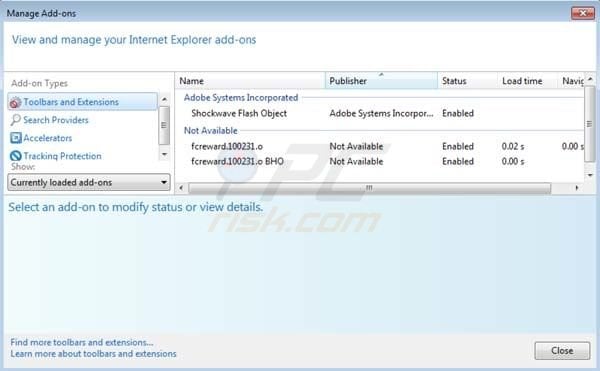Click the add-on types list scrollbar thumb
This screenshot has width=600, height=371.
[164, 125]
